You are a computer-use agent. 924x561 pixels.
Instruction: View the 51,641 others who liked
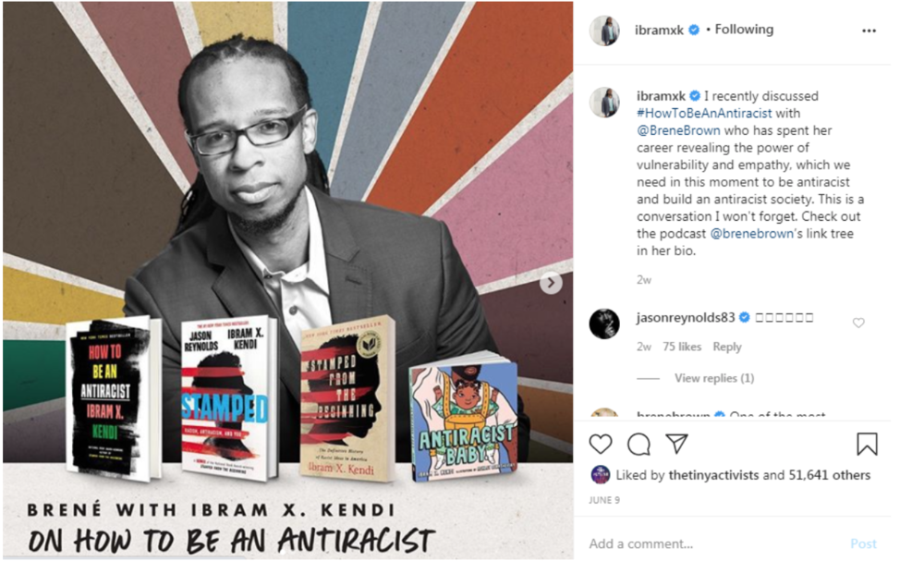point(831,475)
